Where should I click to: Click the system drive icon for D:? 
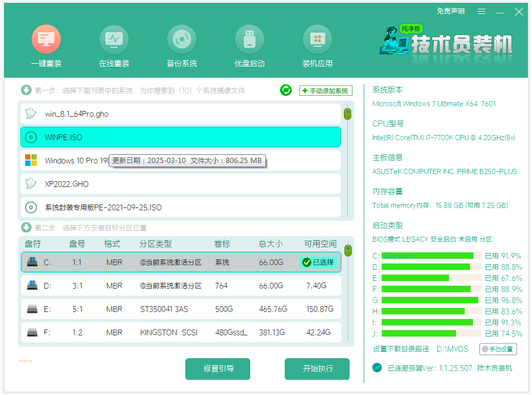(32, 285)
